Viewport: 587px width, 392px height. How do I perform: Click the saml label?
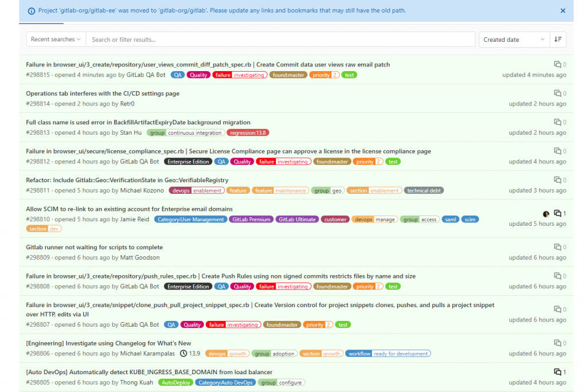[x=451, y=219]
